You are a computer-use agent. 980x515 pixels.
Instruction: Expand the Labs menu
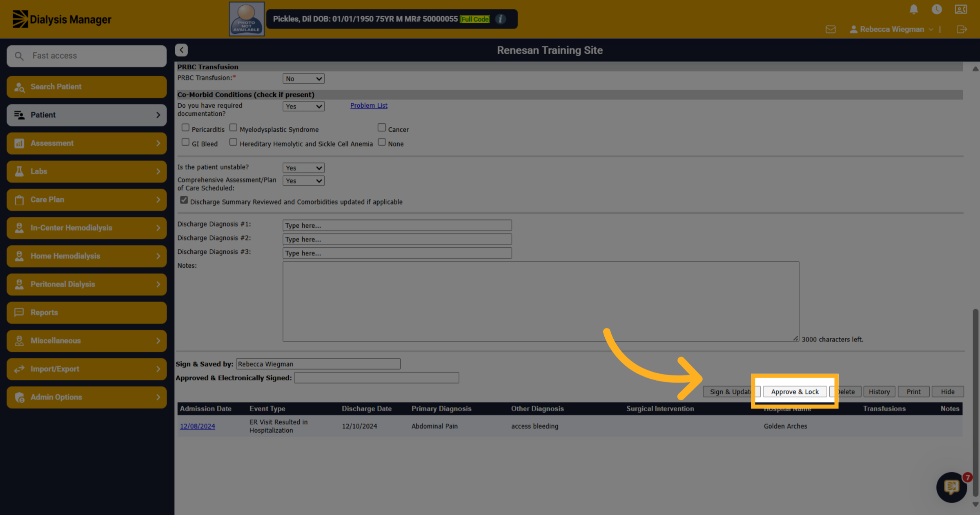point(87,171)
